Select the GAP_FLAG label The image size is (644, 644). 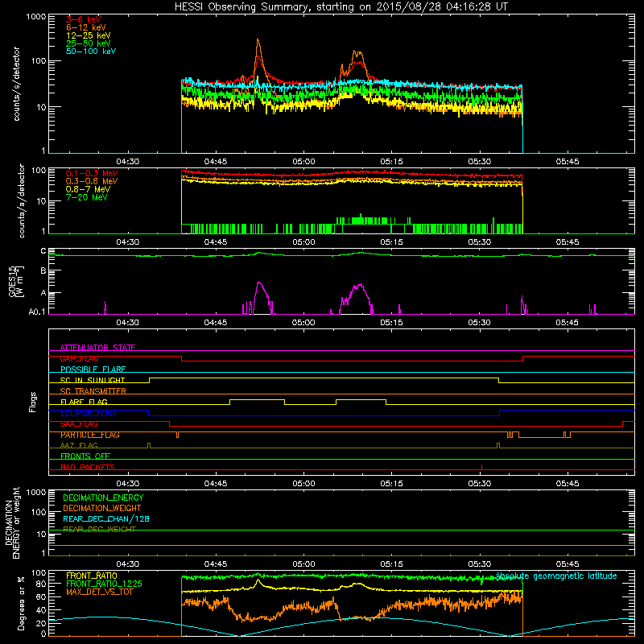(79, 358)
